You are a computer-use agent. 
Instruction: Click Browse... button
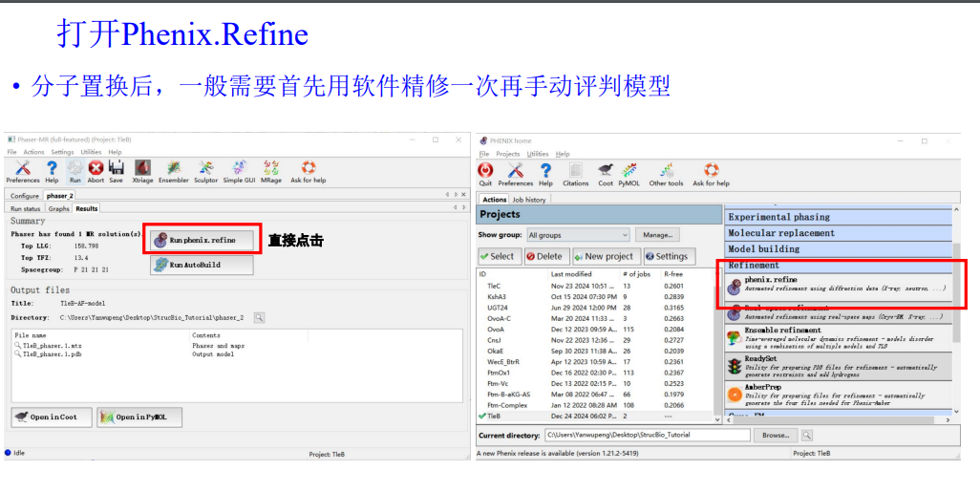tap(776, 435)
